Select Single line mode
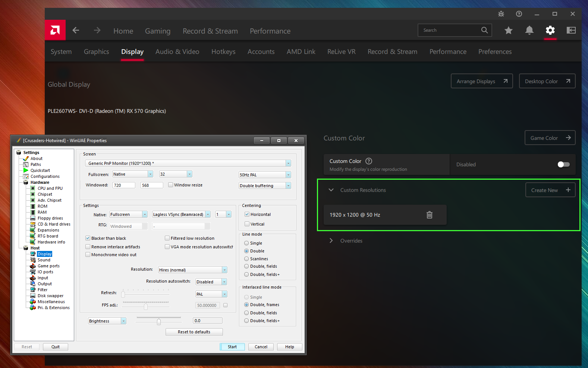 (246, 243)
